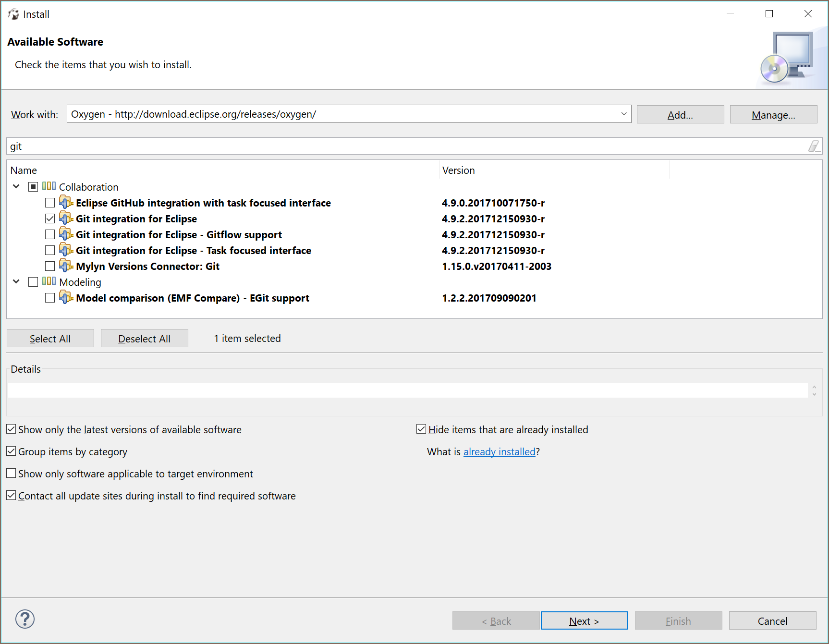This screenshot has width=829, height=644.
Task: Collapse the Collaboration category
Action: coord(16,186)
